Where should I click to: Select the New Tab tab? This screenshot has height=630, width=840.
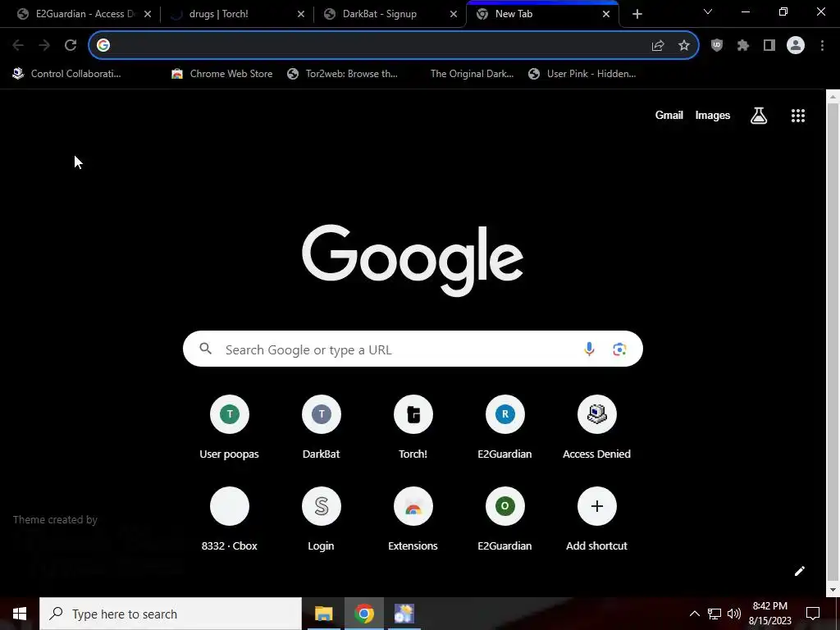[543, 14]
